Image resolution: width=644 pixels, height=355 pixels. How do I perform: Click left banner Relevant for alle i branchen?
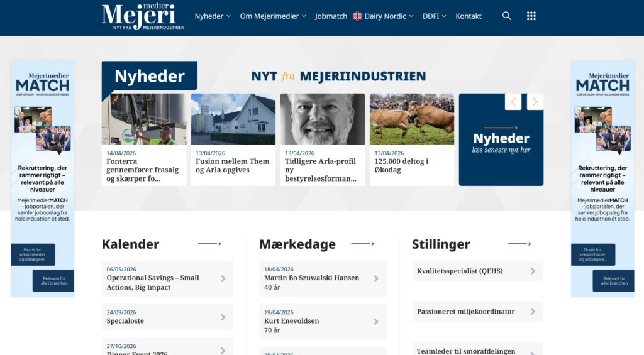pos(53,281)
